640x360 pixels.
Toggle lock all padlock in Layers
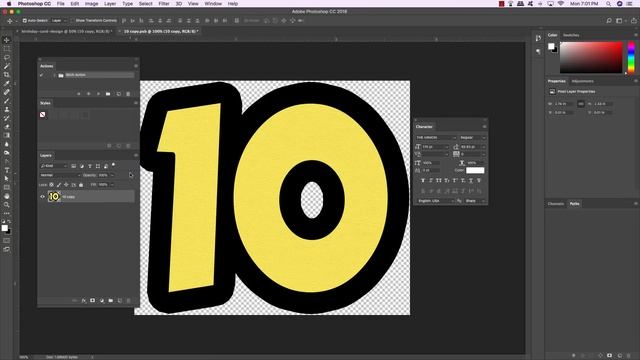click(x=81, y=185)
